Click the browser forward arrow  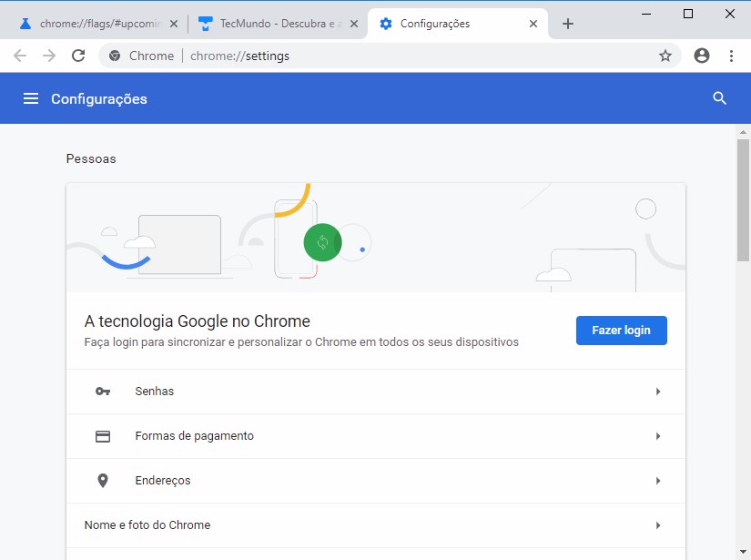tap(49, 56)
